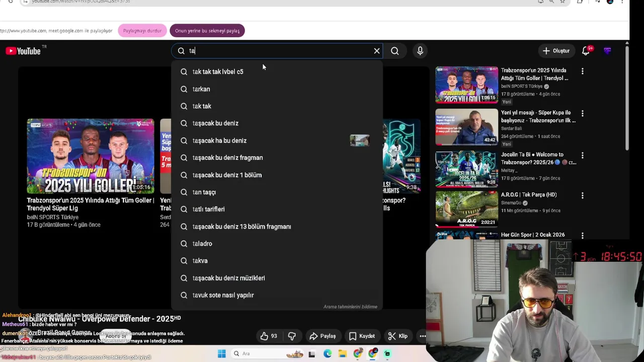Select suggestion tak tak lvbel c5

277,72
